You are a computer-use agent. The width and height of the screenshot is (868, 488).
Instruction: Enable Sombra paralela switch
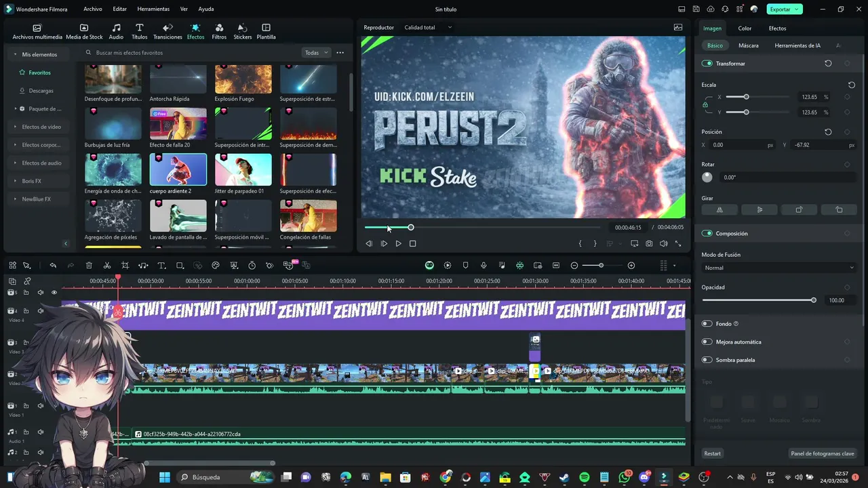coord(707,360)
